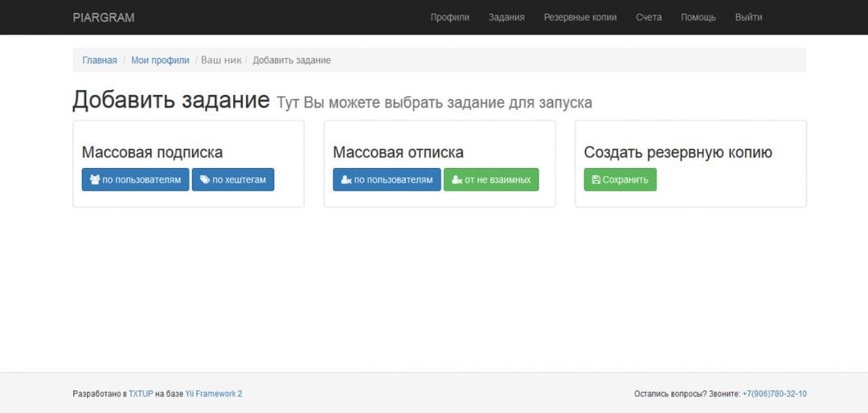The width and height of the screenshot is (868, 413).
Task: Click the phone number +7(906)780-32-10
Action: (775, 395)
